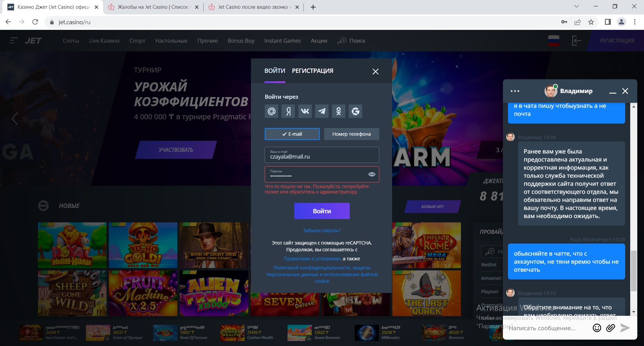Open The Last Quack game thumbnail
Image resolution: width=644 pixels, height=346 pixels.
[427, 293]
